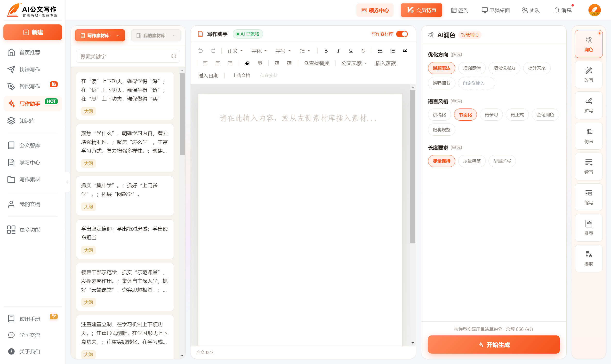
Task: Choose 更正式 language style
Action: point(517,115)
